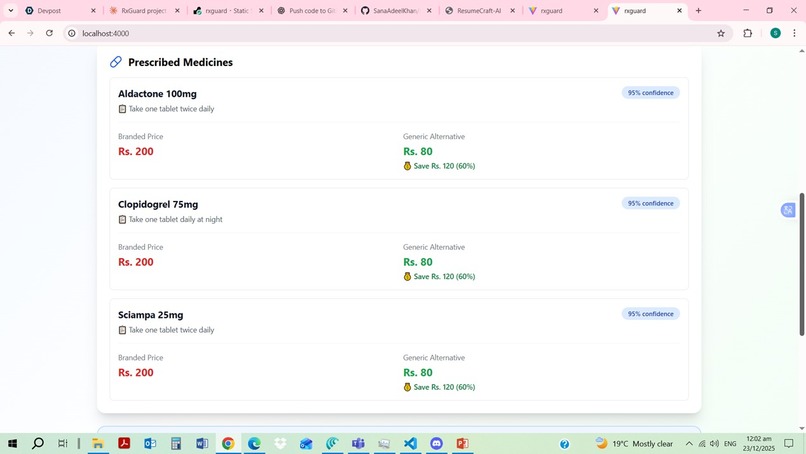The width and height of the screenshot is (806, 454).
Task: Open Visual Studio Code from the taskbar
Action: 410,443
